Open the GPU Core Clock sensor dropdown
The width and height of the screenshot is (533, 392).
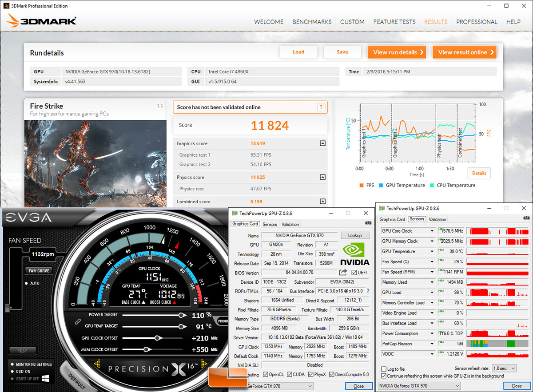pyautogui.click(x=431, y=231)
